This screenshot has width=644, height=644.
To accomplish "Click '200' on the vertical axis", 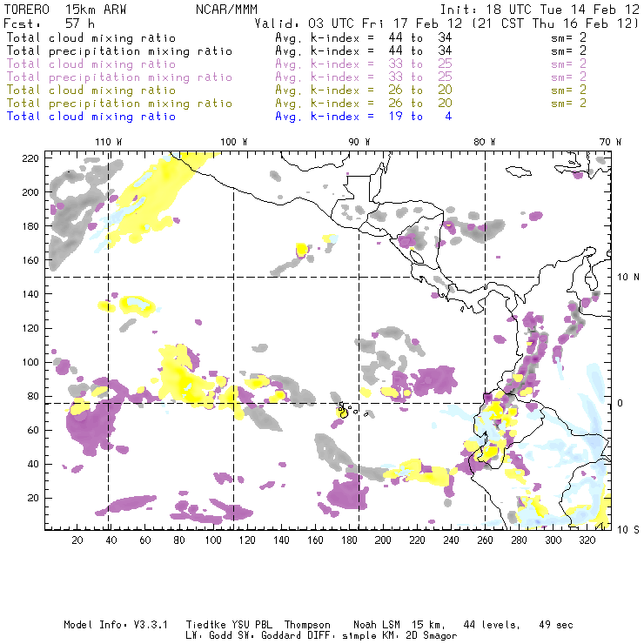I will pyautogui.click(x=30, y=192).
